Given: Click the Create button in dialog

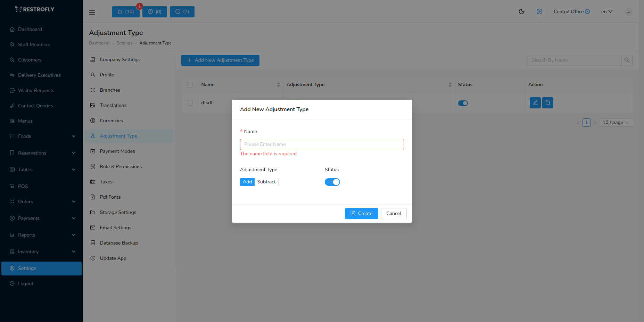Looking at the screenshot, I should [x=361, y=213].
